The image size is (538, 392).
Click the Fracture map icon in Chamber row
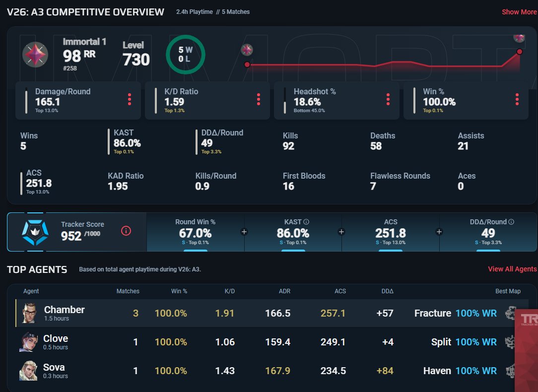click(510, 313)
